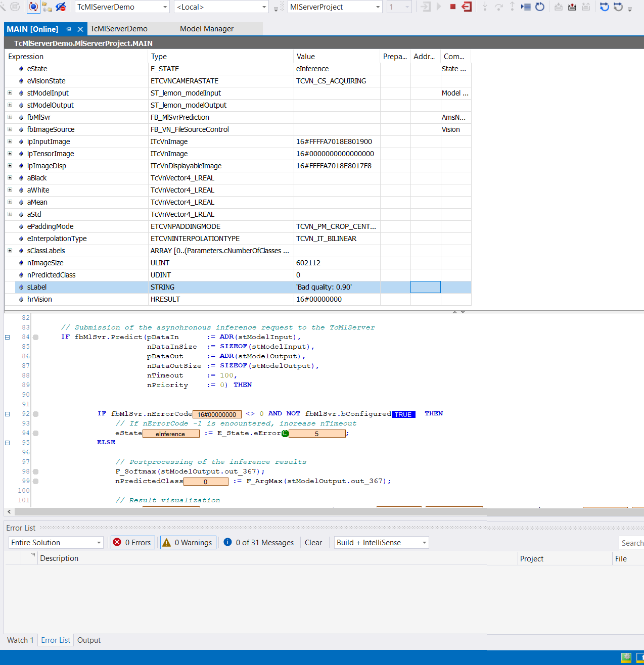644x665 pixels.
Task: Close the MAIN [Online] tab
Action: [x=80, y=29]
